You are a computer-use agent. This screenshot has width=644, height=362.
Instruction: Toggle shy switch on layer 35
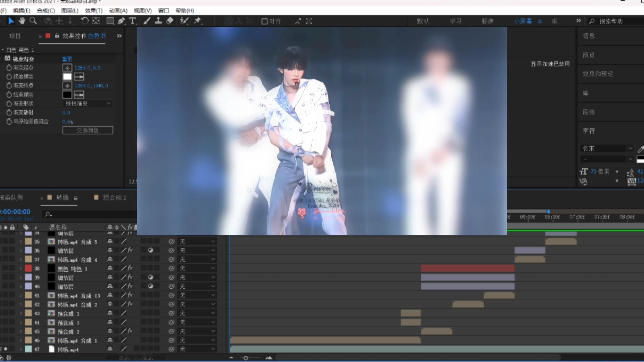[x=110, y=242]
